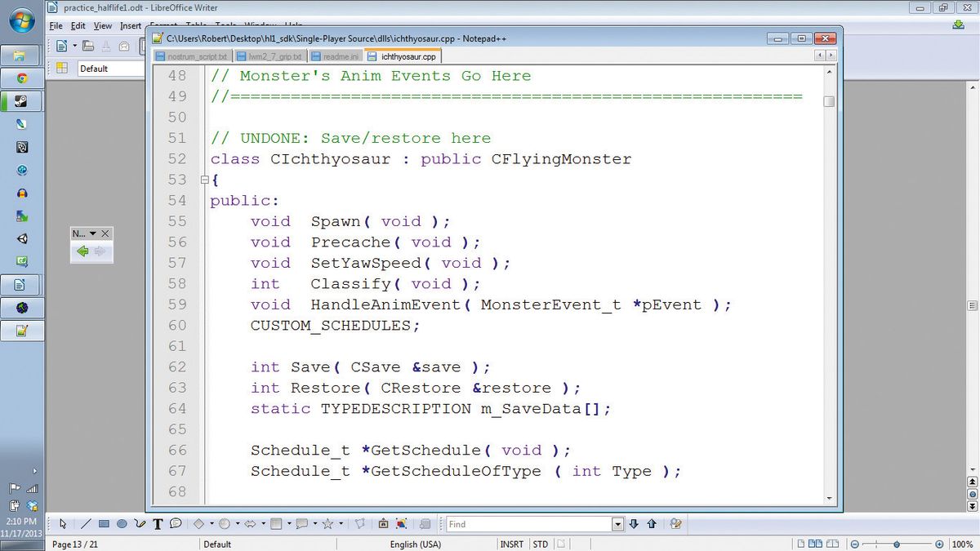Open Find & Replace dialog icon
Viewport: 980px width, 551px height.
675,524
